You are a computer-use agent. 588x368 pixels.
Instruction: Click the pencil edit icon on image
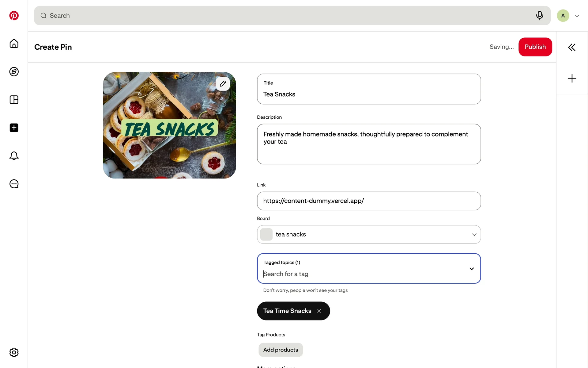pos(223,83)
